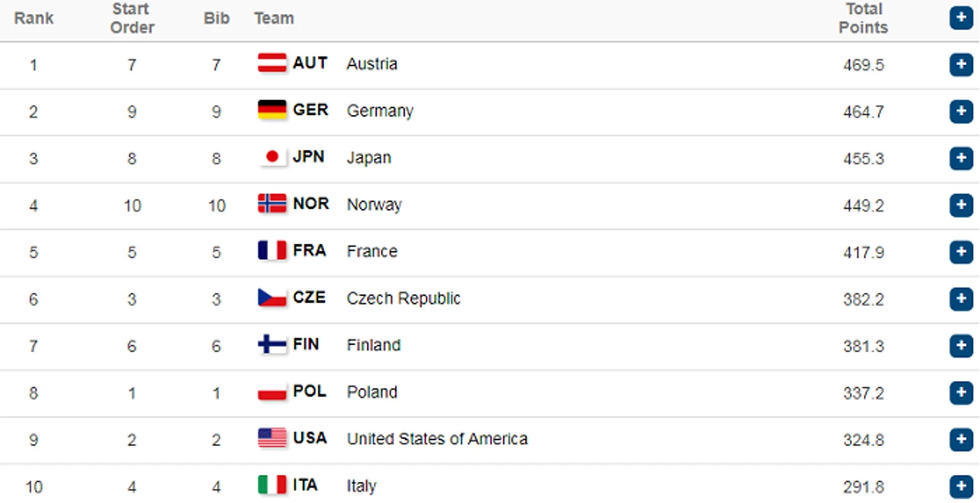
Task: Open Norway details with plus button
Action: [961, 205]
